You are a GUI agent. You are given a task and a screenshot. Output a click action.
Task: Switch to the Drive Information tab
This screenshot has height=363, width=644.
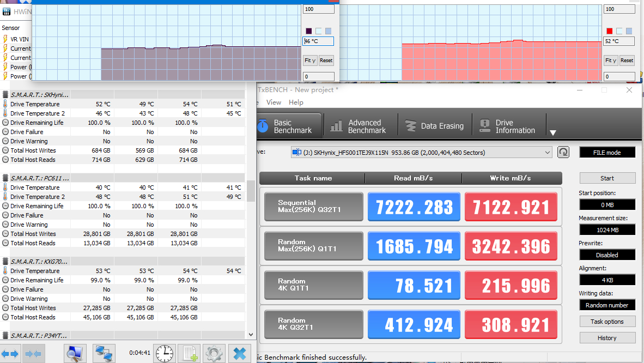tap(508, 126)
